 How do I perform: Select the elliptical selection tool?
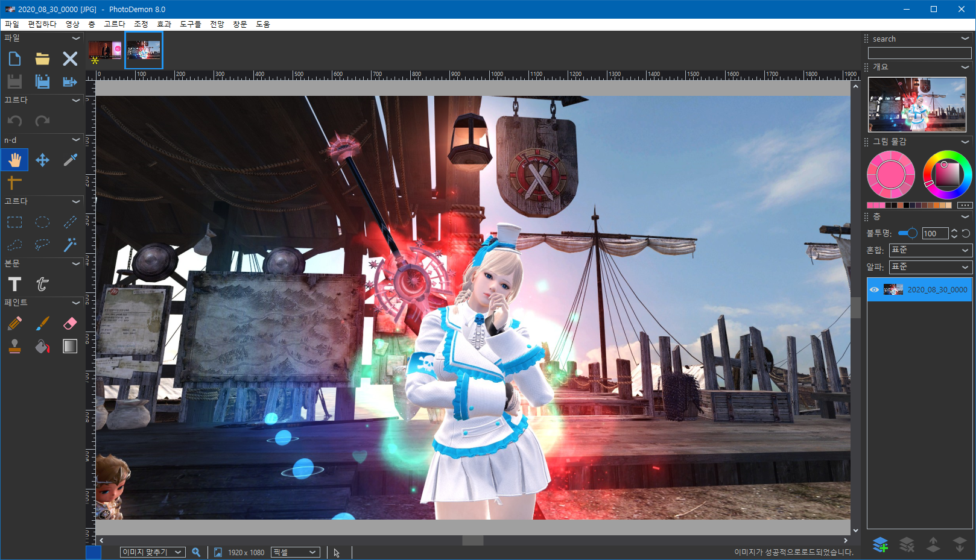pyautogui.click(x=42, y=222)
